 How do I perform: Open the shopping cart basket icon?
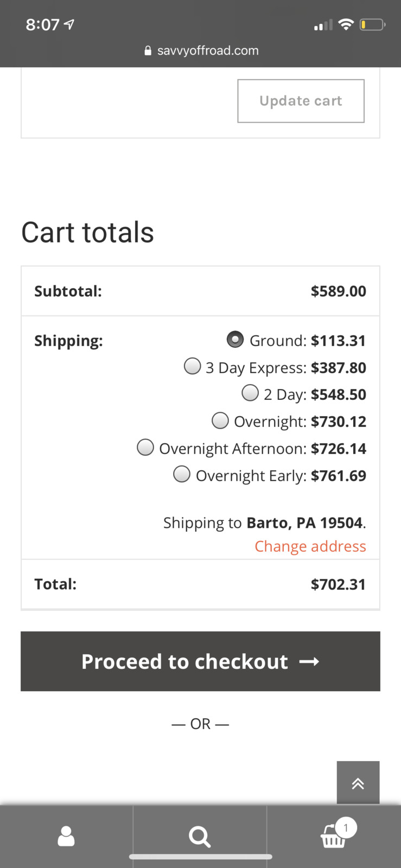pos(333,837)
